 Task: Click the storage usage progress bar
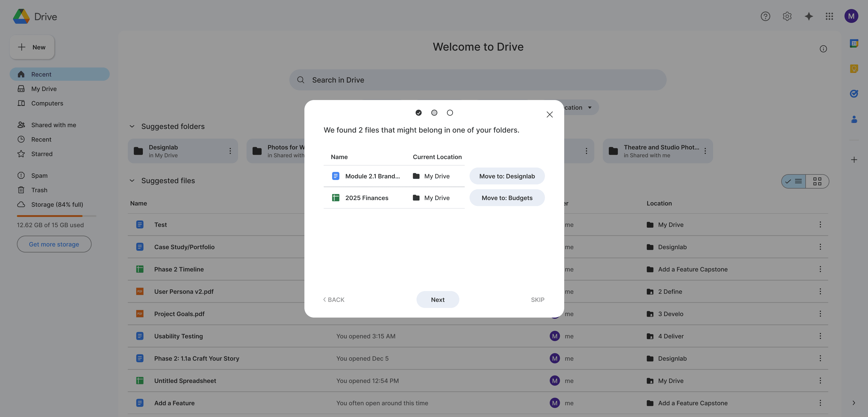(x=56, y=216)
